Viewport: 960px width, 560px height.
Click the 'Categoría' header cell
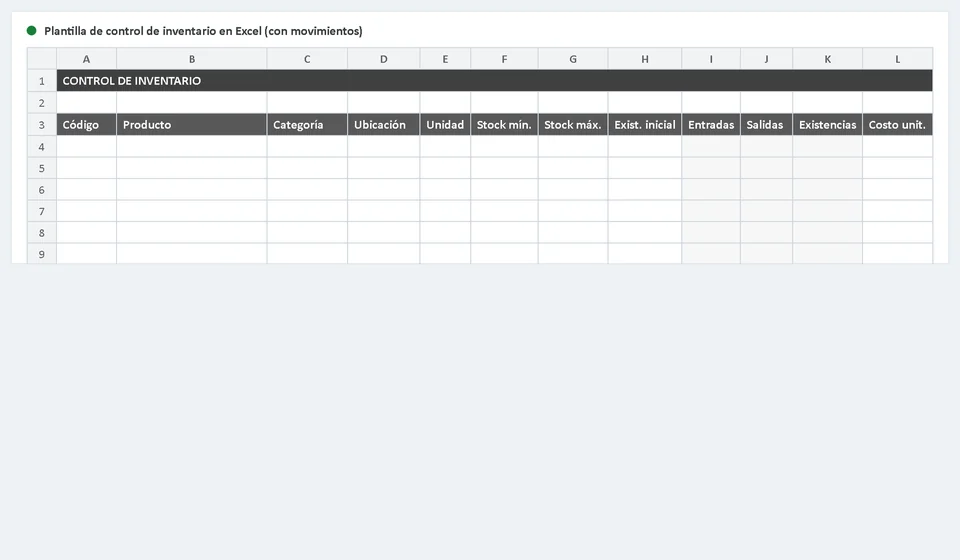pos(307,125)
